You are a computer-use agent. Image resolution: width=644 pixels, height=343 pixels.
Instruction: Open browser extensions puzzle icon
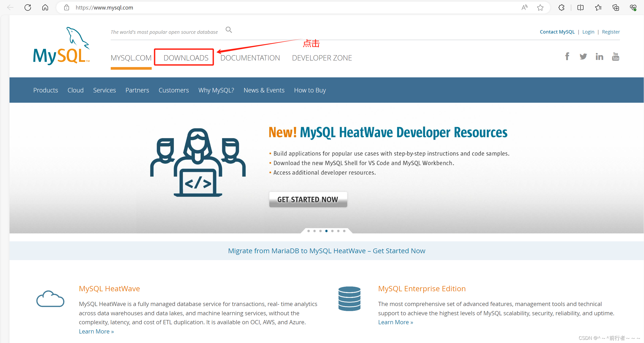[561, 7]
